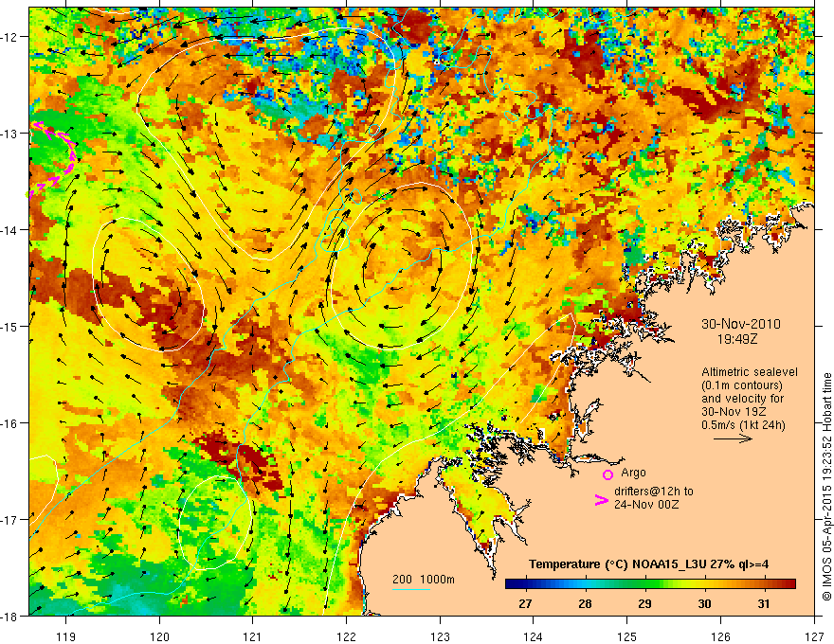834x644 pixels.
Task: Click the 29 tick label on the color bar
Action: click(x=644, y=603)
